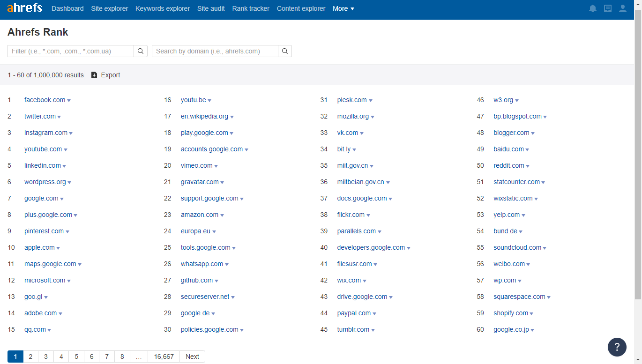642x364 pixels.
Task: Click the Export button
Action: pyautogui.click(x=105, y=75)
